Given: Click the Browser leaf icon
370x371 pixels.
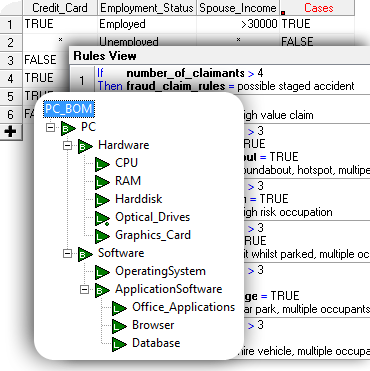Looking at the screenshot, I should click(x=119, y=326).
